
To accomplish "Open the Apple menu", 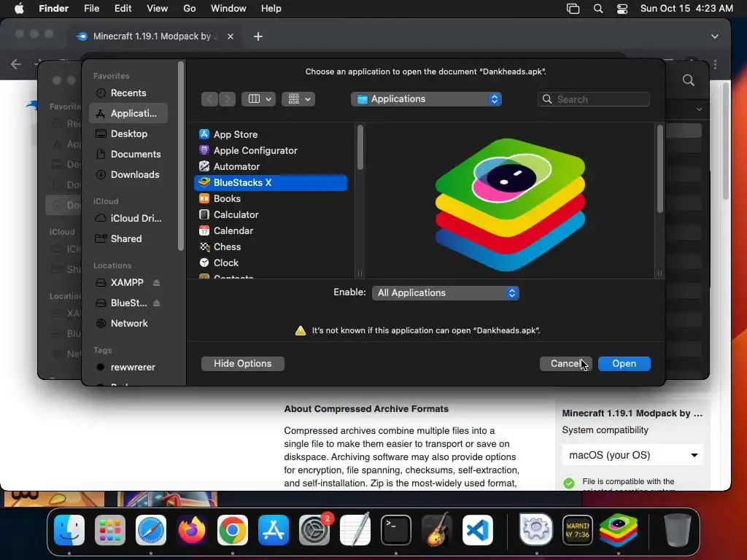I will pyautogui.click(x=19, y=9).
